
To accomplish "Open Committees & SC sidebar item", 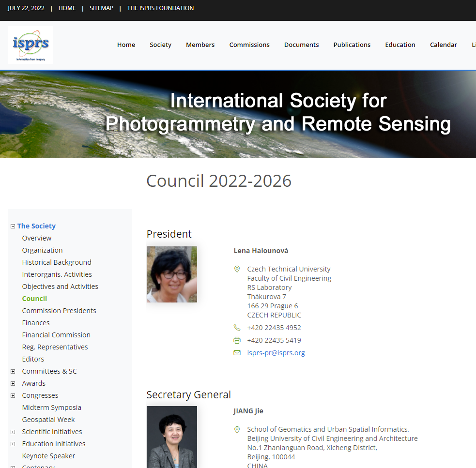I will 49,372.
